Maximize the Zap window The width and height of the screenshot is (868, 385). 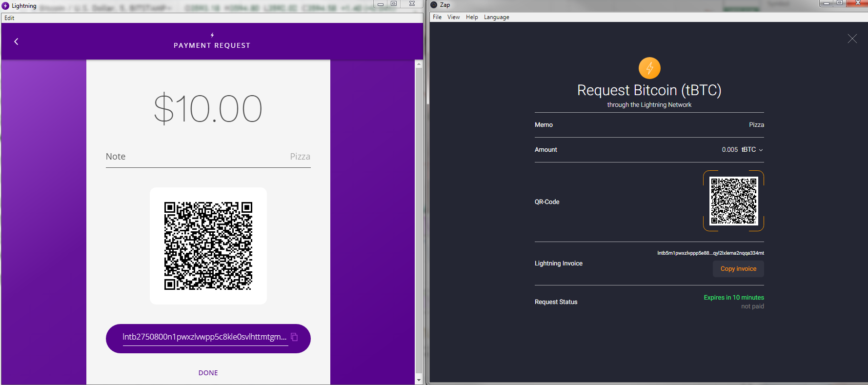point(839,3)
